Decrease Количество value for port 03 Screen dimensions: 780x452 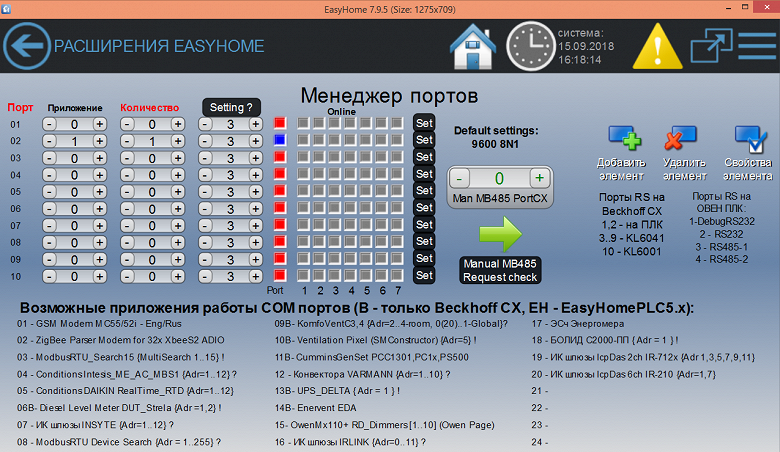pyautogui.click(x=127, y=158)
